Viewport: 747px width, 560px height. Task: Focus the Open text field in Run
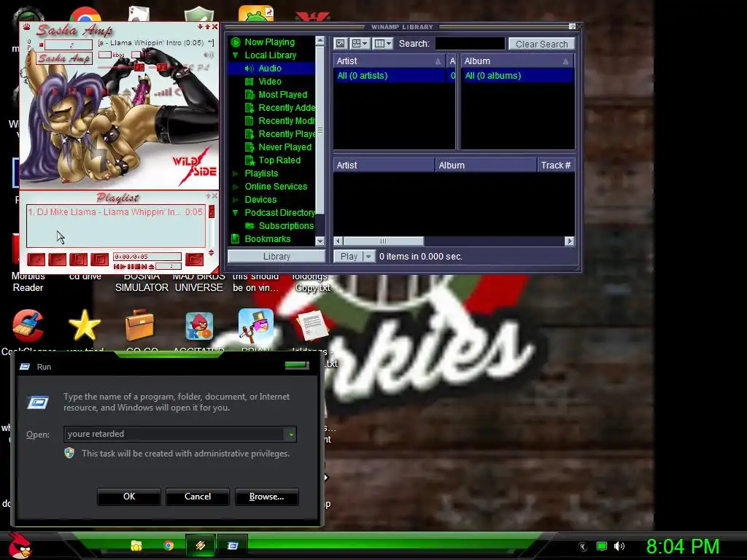pos(175,435)
